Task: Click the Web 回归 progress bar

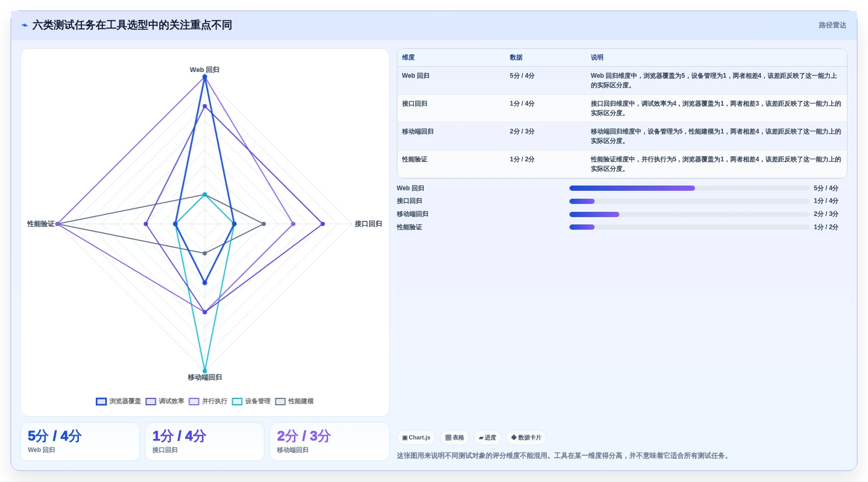Action: click(x=689, y=188)
